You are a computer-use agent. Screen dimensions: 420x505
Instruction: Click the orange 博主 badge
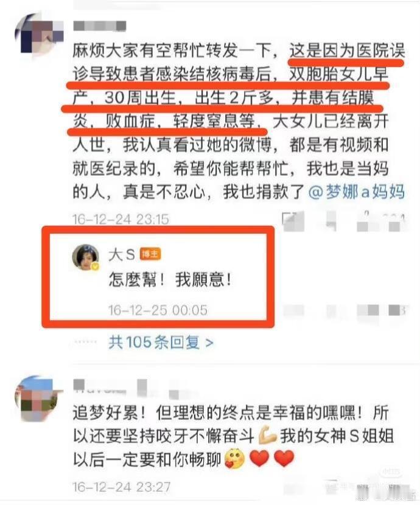[x=150, y=254]
